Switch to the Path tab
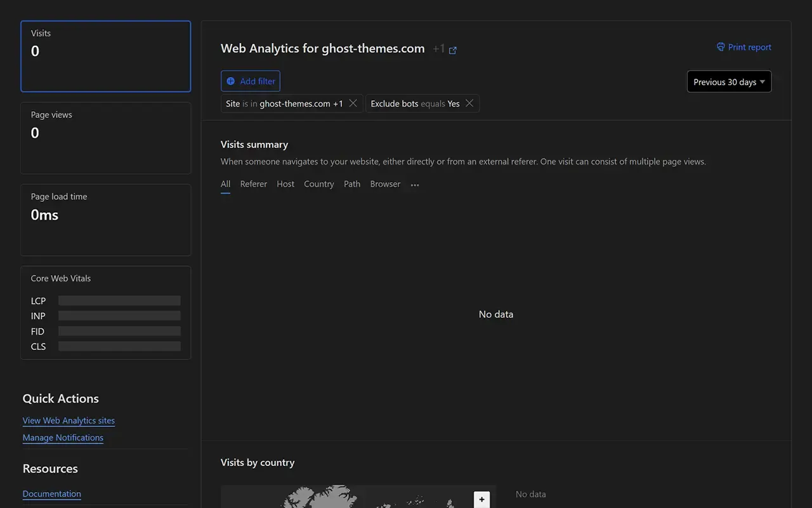 (x=352, y=184)
